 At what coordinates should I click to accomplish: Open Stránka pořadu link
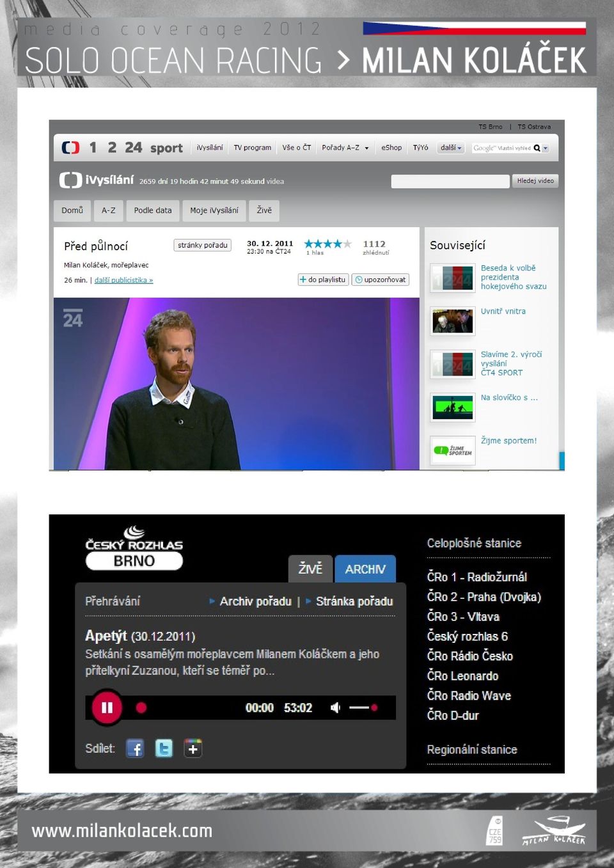coord(354,601)
